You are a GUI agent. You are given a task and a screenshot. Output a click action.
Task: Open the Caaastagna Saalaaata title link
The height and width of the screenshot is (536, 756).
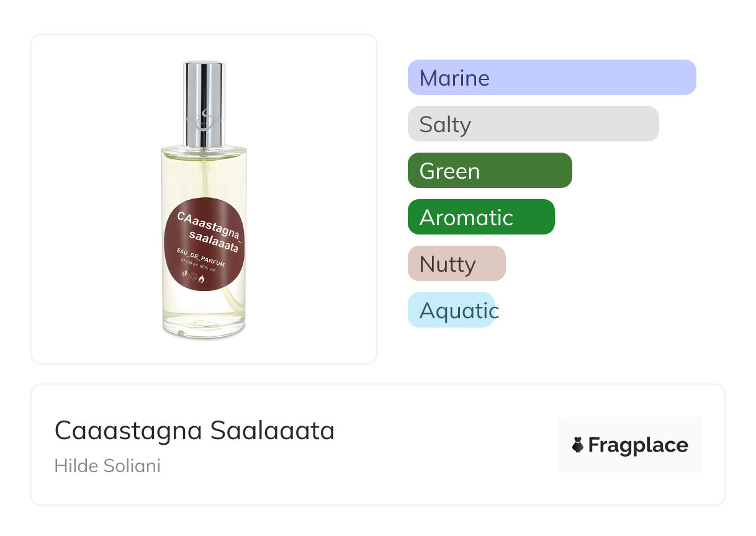tap(195, 431)
